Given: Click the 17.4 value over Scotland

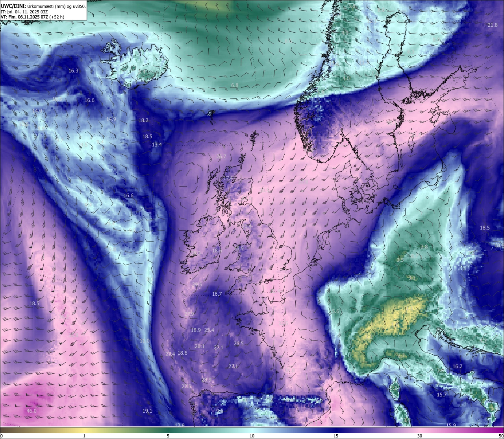Looking at the screenshot, I should (227, 178).
